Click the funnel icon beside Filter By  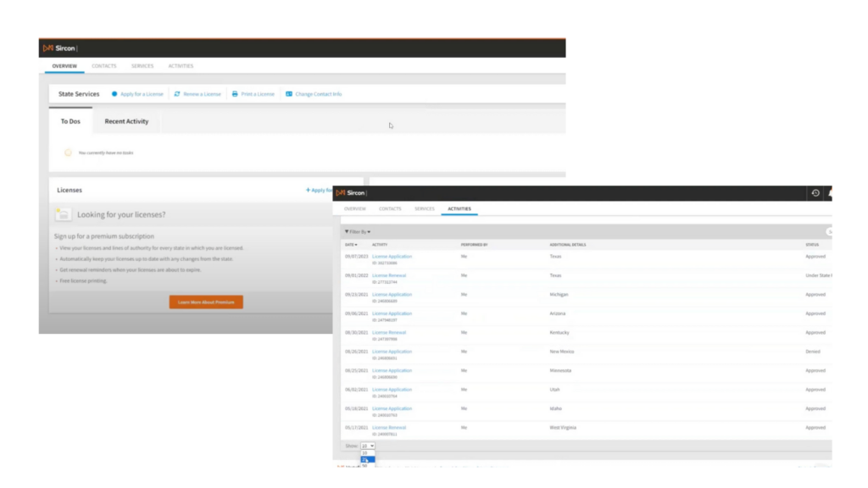pyautogui.click(x=347, y=232)
